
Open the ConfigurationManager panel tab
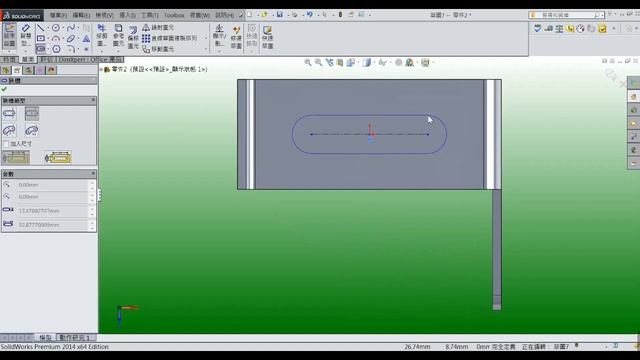[x=28, y=70]
